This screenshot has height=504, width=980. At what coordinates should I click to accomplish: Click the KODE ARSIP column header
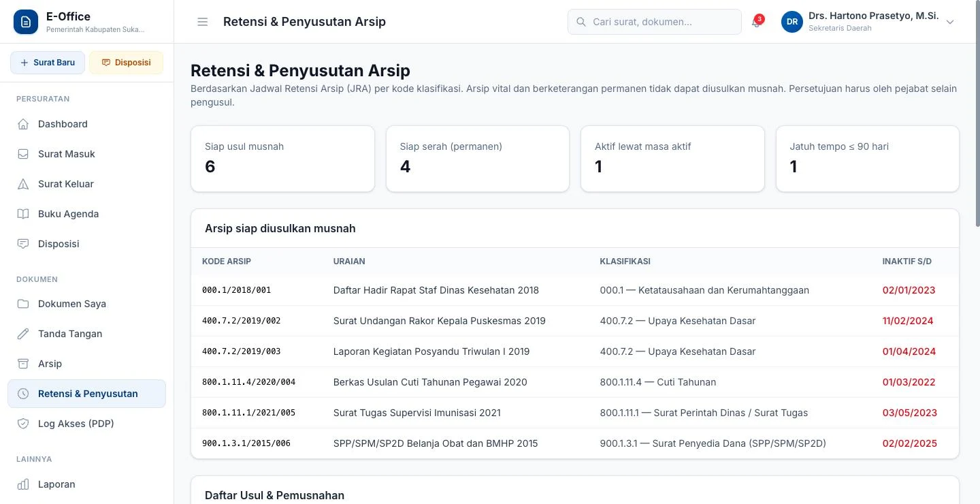click(x=227, y=262)
